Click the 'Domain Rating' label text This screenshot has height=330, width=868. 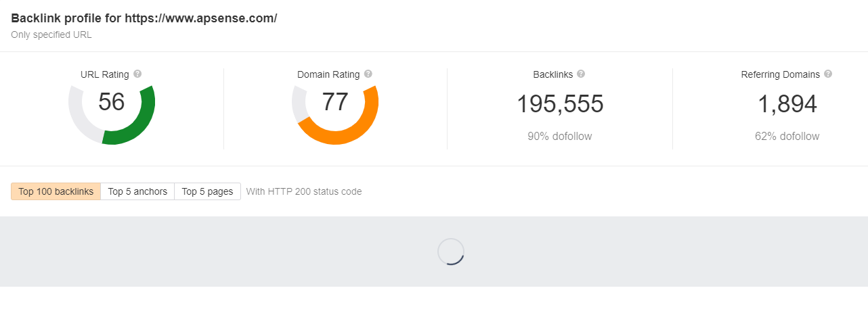point(328,74)
